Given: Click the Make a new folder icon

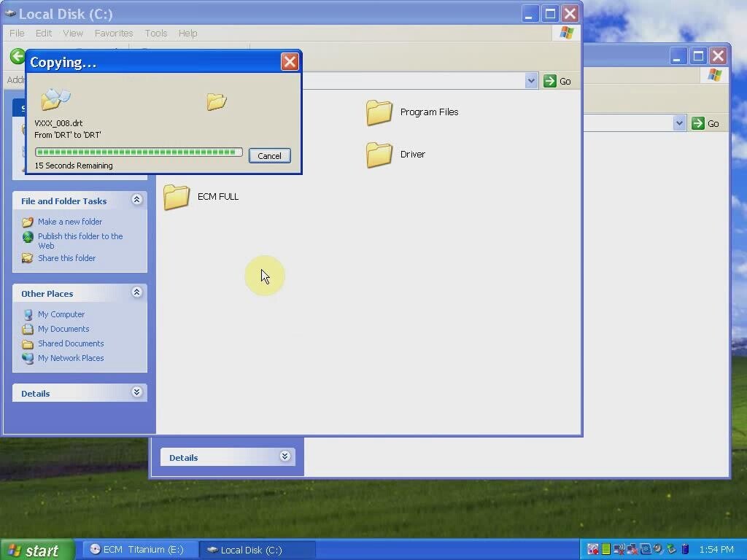Looking at the screenshot, I should click(x=28, y=222).
